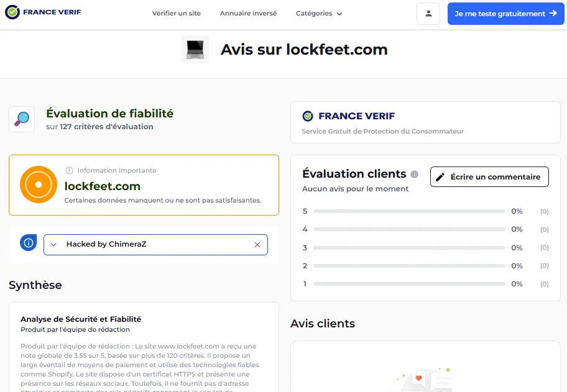Click the info icon next to Évaluation clients
The height and width of the screenshot is (392, 567).
[415, 174]
